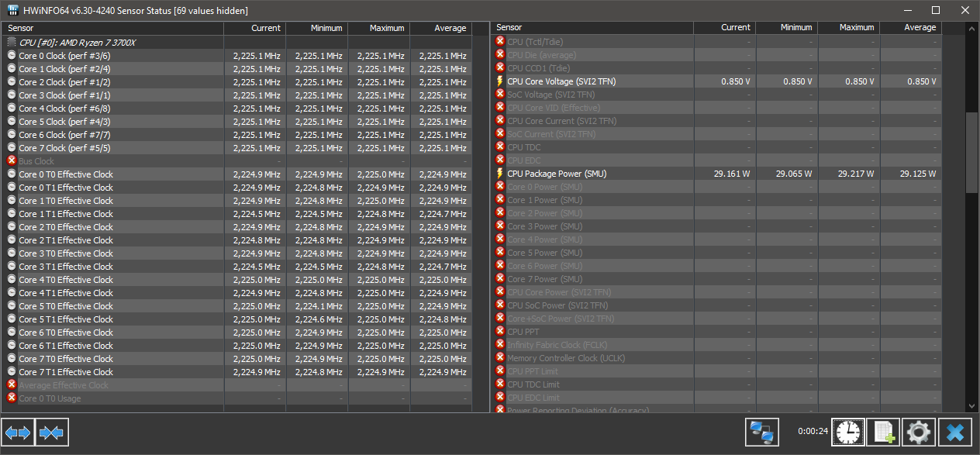This screenshot has height=455, width=980.
Task: Select the Core 1 T1 Effective Clock row
Action: 236,214
